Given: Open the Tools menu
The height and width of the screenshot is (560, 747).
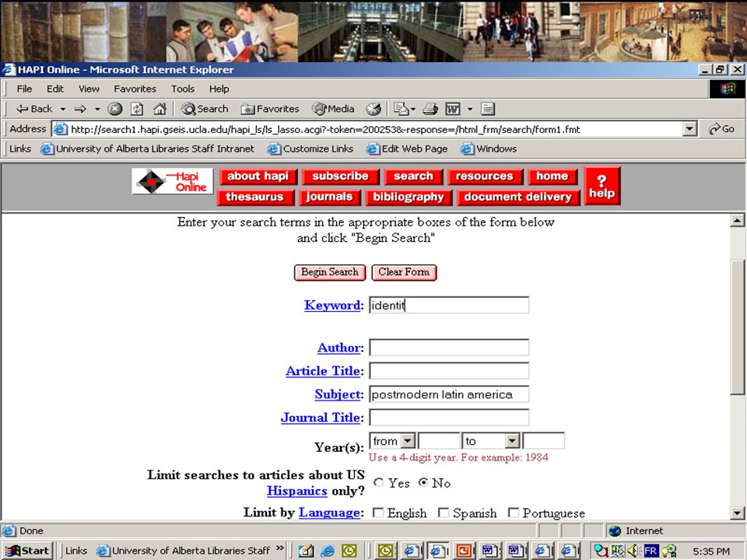Looking at the screenshot, I should tap(183, 89).
